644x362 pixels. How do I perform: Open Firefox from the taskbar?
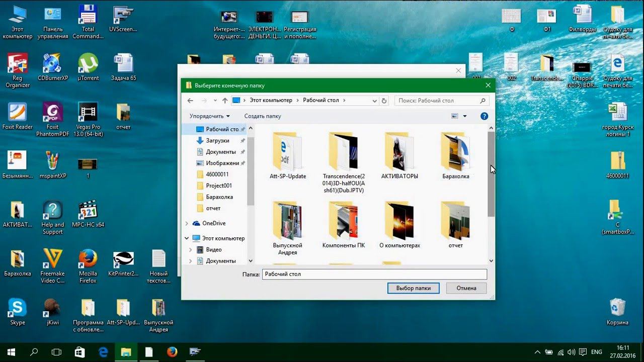(x=172, y=352)
